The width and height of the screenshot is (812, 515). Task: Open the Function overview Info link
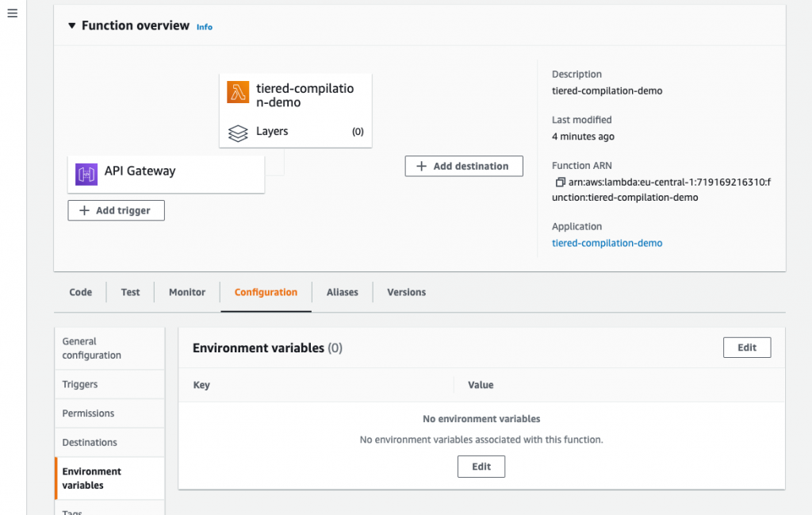click(204, 27)
